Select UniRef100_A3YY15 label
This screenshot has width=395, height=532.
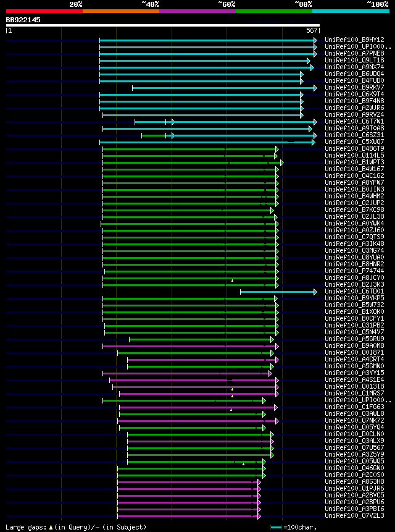(x=354, y=373)
